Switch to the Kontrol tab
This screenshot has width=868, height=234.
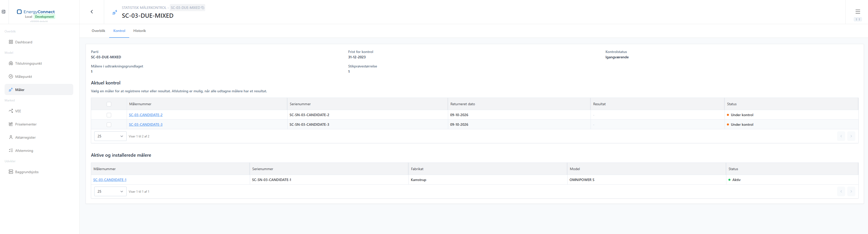coord(119,31)
